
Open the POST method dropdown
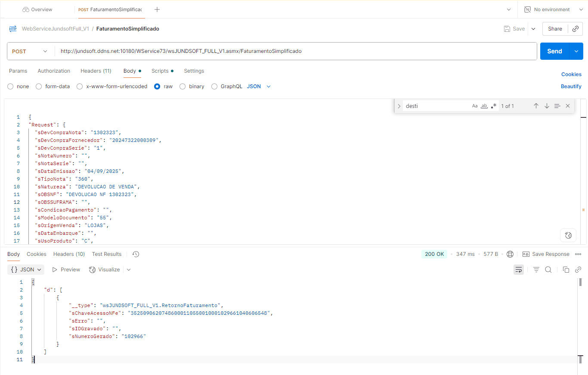(30, 51)
